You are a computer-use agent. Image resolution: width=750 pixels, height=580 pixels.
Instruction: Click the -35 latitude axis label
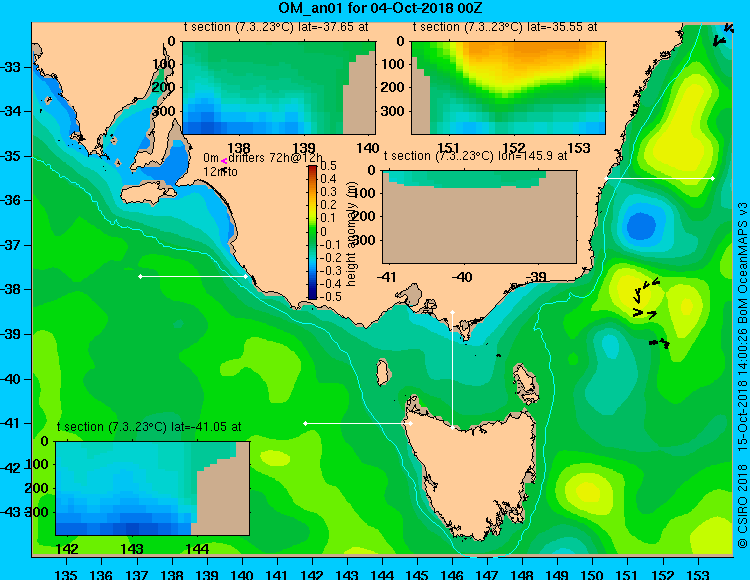pos(10,156)
